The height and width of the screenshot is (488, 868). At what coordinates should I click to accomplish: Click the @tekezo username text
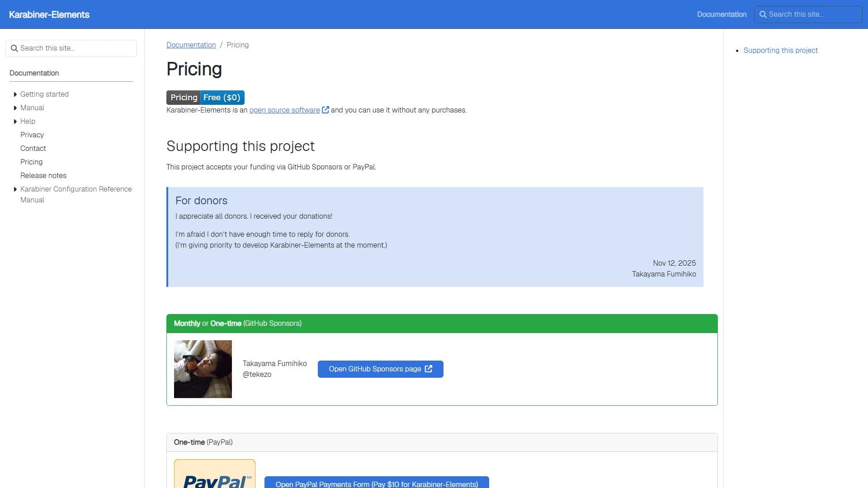(257, 374)
